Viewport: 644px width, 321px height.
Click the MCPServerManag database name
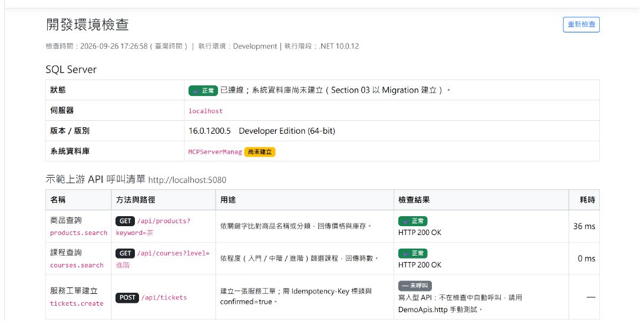[215, 152]
